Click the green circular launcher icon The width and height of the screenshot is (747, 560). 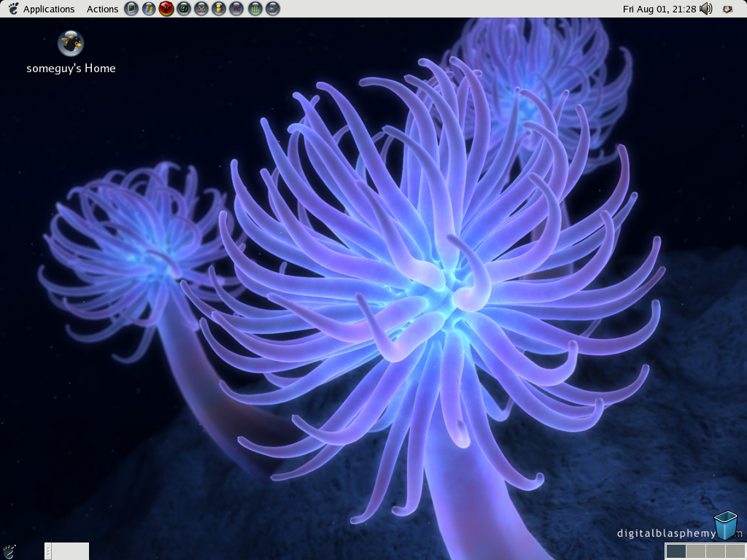(x=184, y=9)
